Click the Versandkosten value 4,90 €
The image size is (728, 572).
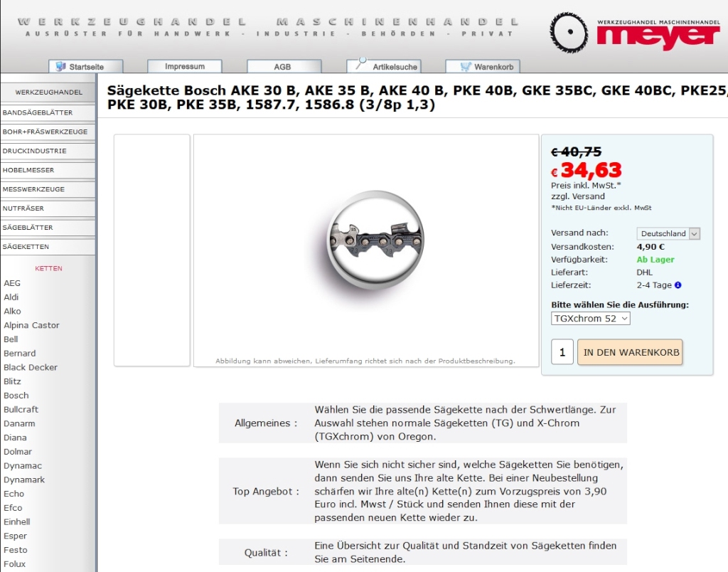click(x=651, y=247)
